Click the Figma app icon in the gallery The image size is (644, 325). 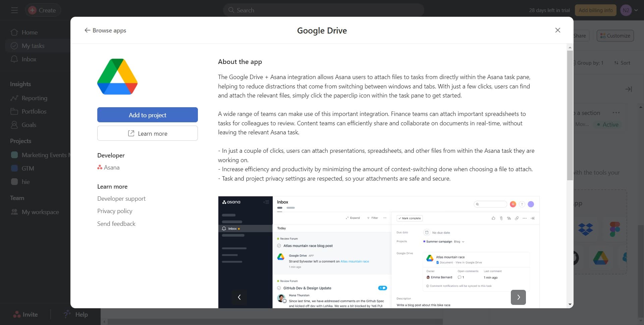[614, 229]
